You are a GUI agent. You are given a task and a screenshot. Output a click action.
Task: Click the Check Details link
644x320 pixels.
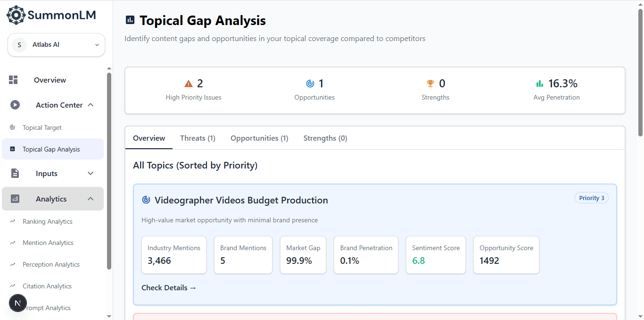[169, 287]
